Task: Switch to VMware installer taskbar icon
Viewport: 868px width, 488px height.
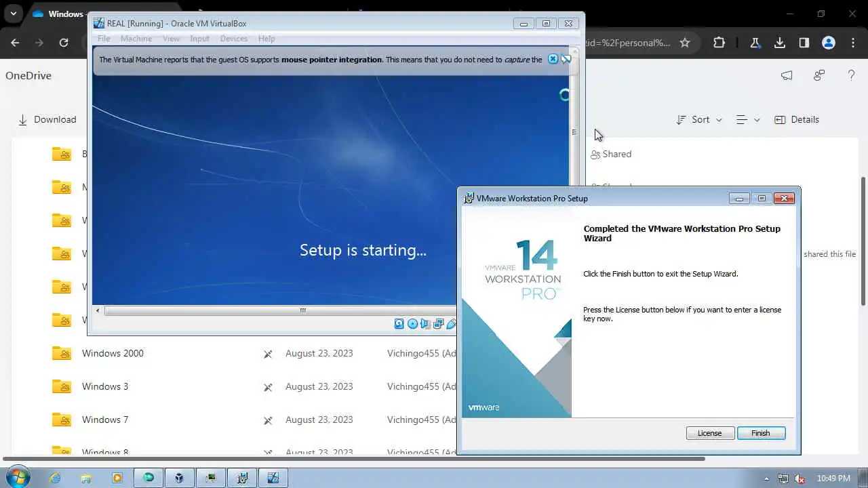Action: 241,478
